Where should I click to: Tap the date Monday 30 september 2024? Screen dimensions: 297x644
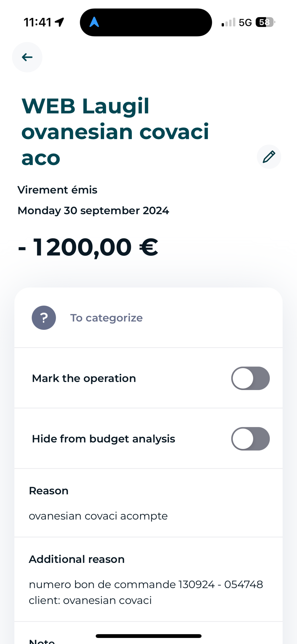(x=93, y=210)
